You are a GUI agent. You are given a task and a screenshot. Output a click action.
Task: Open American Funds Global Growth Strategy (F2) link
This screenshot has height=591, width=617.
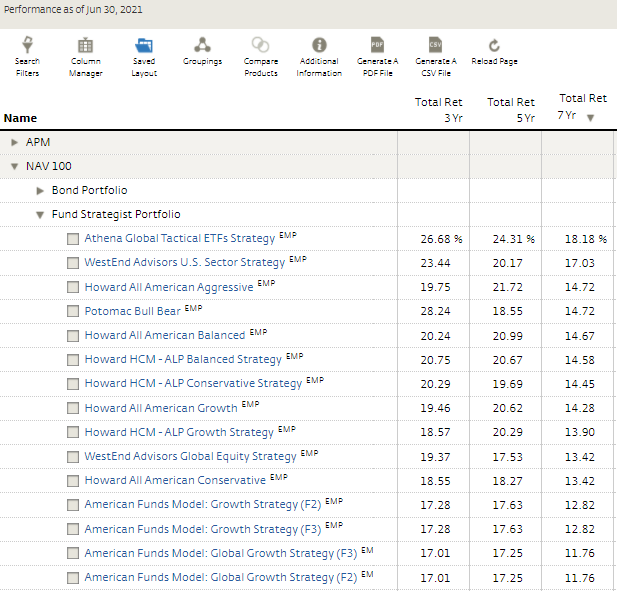[x=221, y=577]
